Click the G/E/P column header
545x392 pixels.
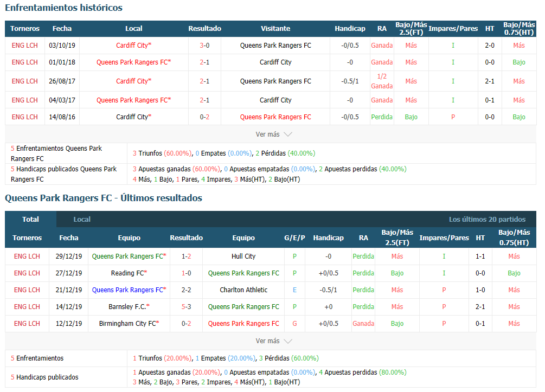click(x=295, y=237)
